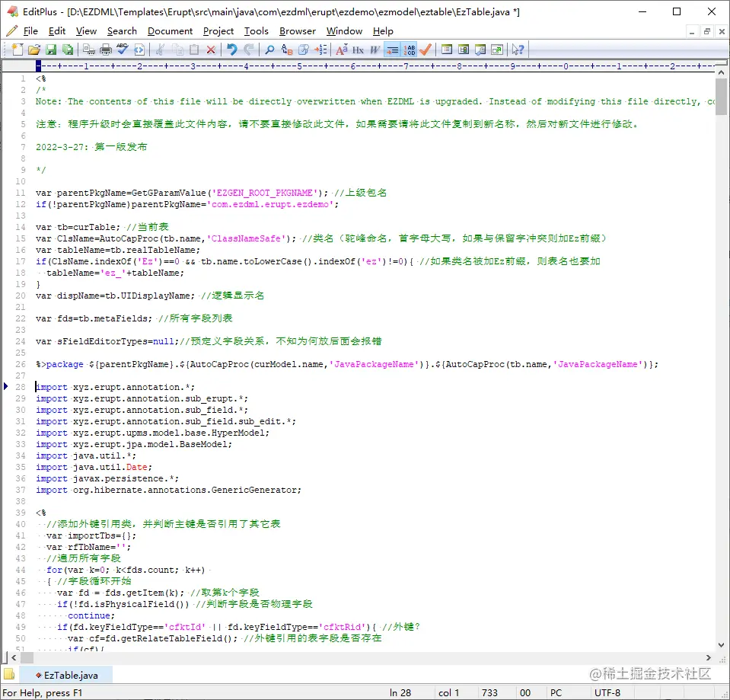Open Find with the magnifier icon
Viewport: 730px width, 700px height.
tap(269, 50)
